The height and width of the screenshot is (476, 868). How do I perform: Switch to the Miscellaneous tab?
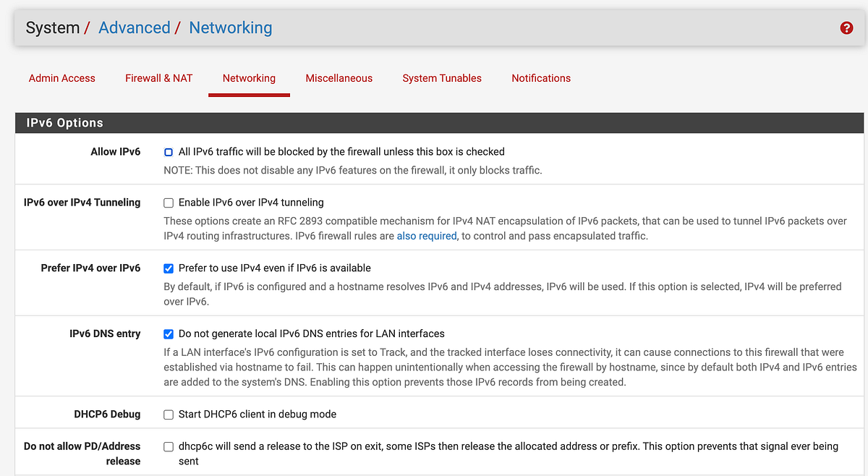point(339,78)
